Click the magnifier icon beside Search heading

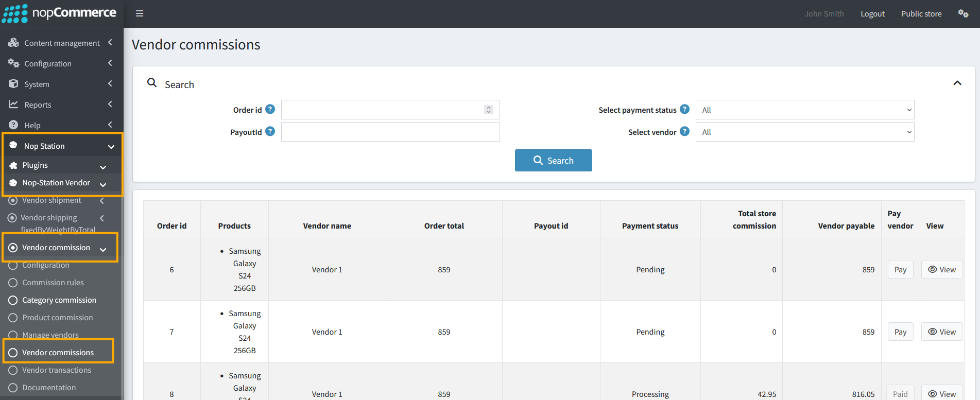pos(152,82)
